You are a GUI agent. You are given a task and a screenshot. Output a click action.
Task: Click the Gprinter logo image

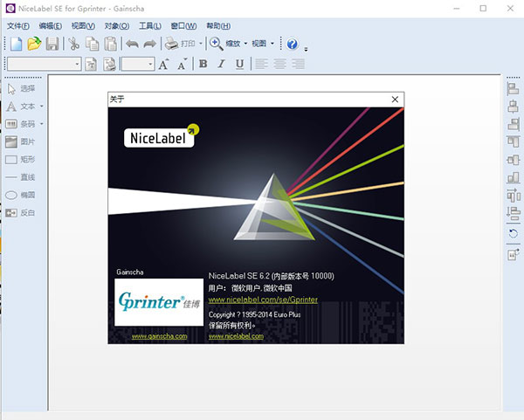159,302
